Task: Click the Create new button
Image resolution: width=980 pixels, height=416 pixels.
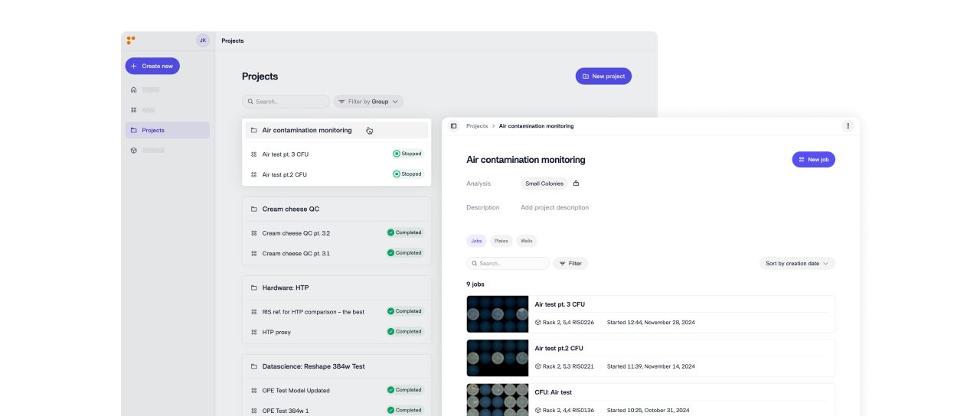Action: click(152, 66)
